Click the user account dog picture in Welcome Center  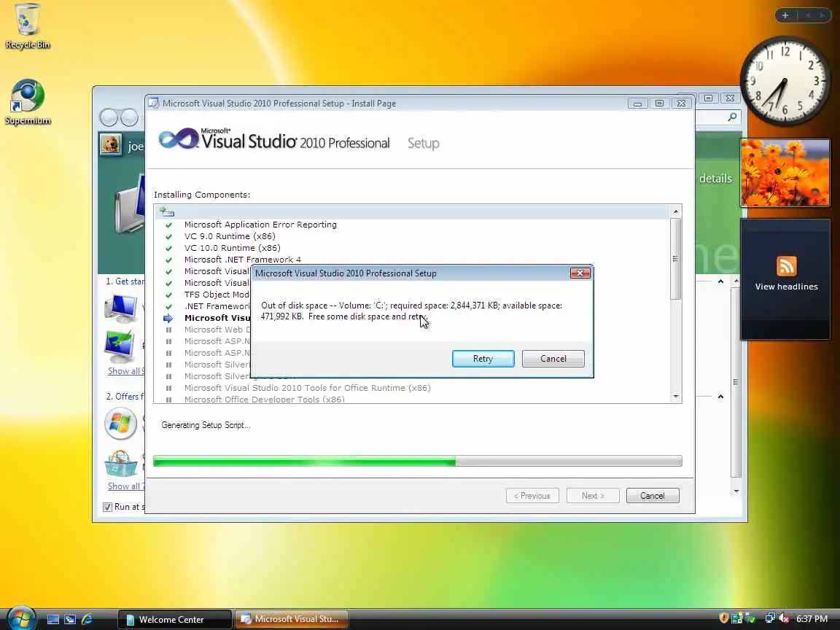click(x=110, y=144)
